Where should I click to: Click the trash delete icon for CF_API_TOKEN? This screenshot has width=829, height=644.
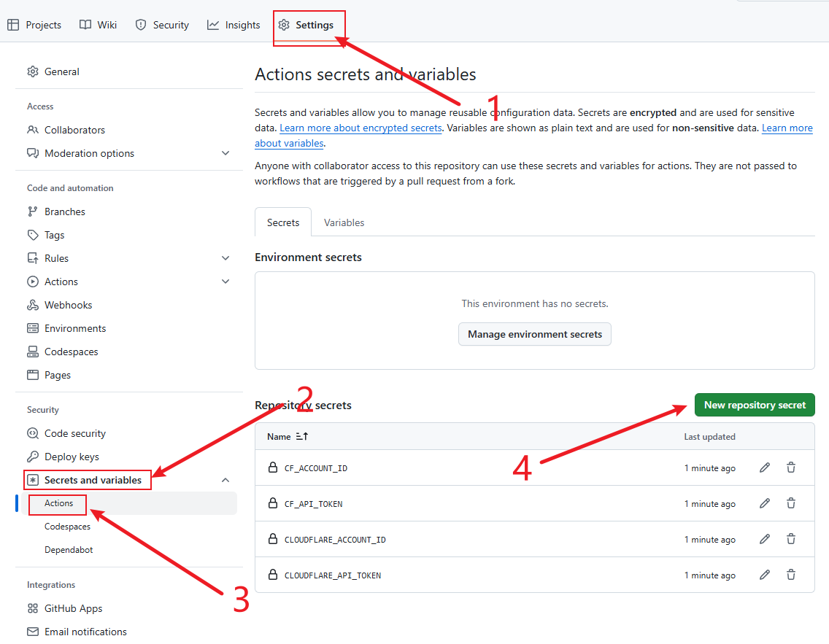(791, 503)
